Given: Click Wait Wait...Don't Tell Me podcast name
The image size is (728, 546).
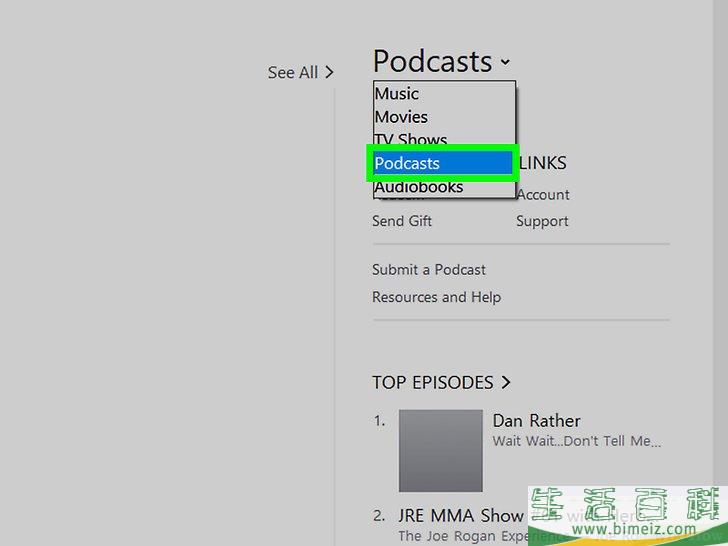Looking at the screenshot, I should (577, 441).
